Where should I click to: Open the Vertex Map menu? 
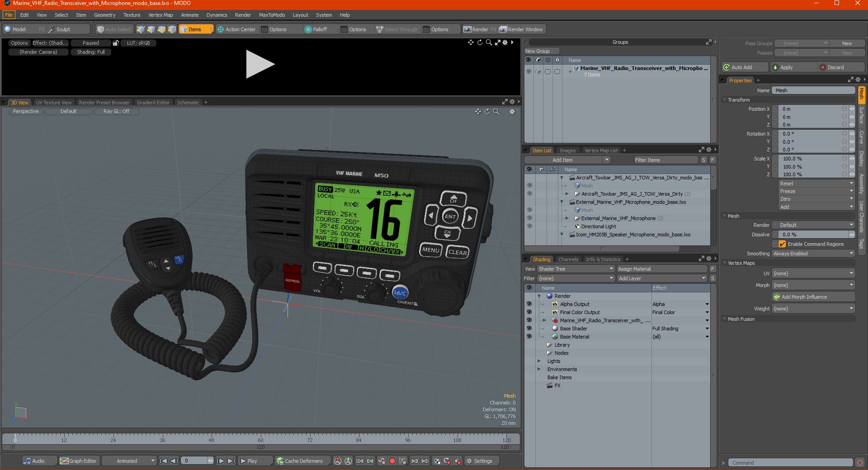pyautogui.click(x=160, y=15)
